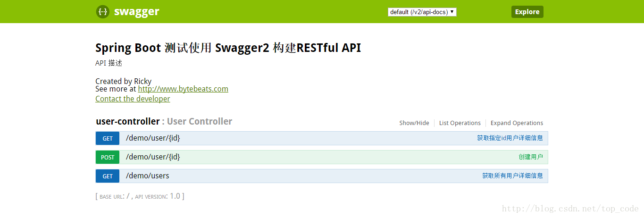This screenshot has width=644, height=218.
Task: Open the http://www.bytebeats.com link
Action: point(183,89)
